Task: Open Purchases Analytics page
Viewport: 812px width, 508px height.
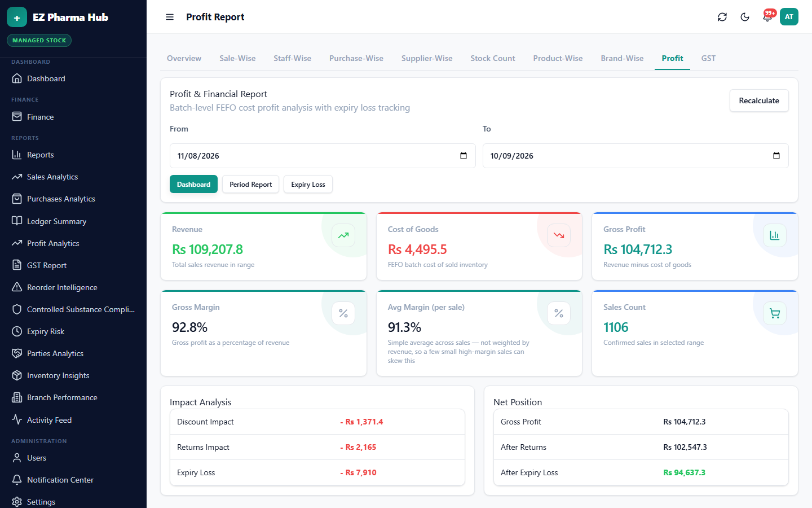Action: [x=73, y=199]
